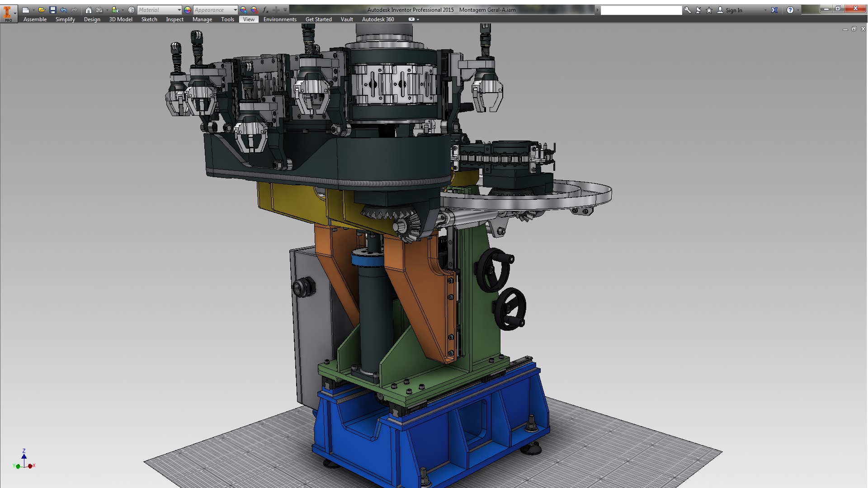Click the Clear appearance overrides icon
This screenshot has width=868, height=488.
[255, 10]
